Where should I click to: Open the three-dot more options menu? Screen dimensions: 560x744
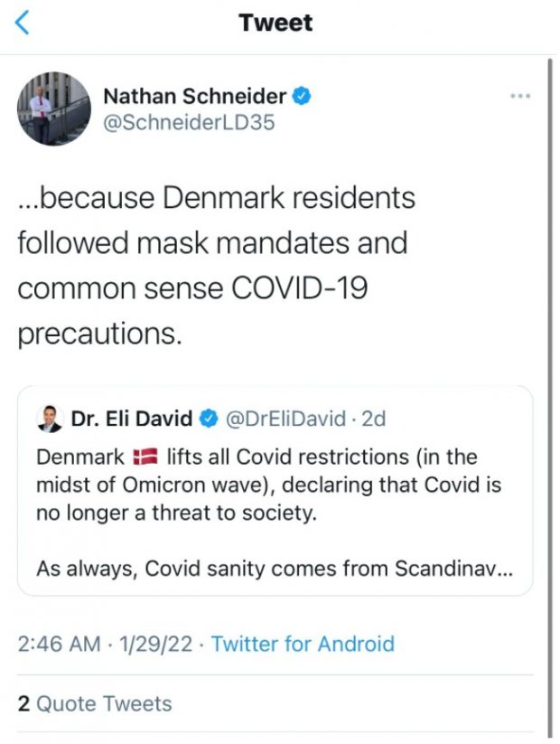(520, 96)
